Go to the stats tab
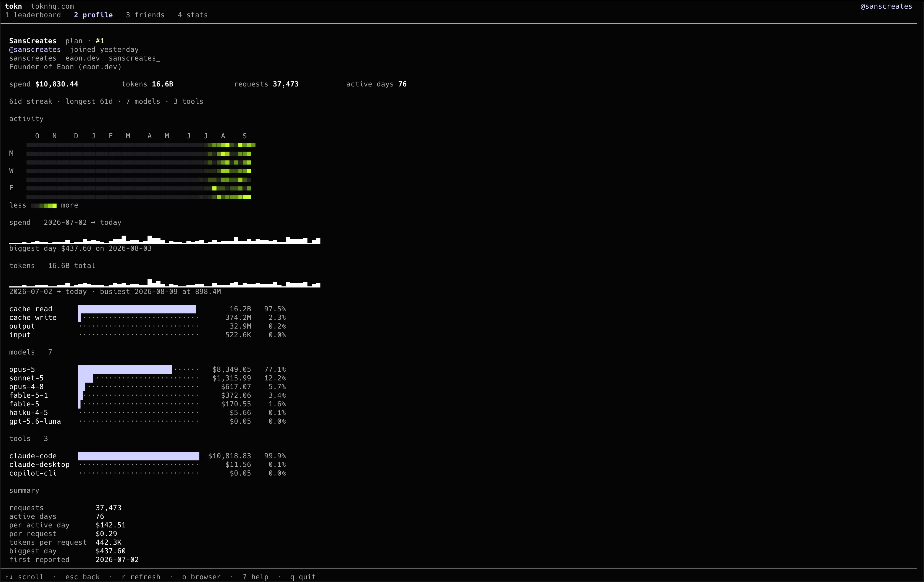 point(193,15)
